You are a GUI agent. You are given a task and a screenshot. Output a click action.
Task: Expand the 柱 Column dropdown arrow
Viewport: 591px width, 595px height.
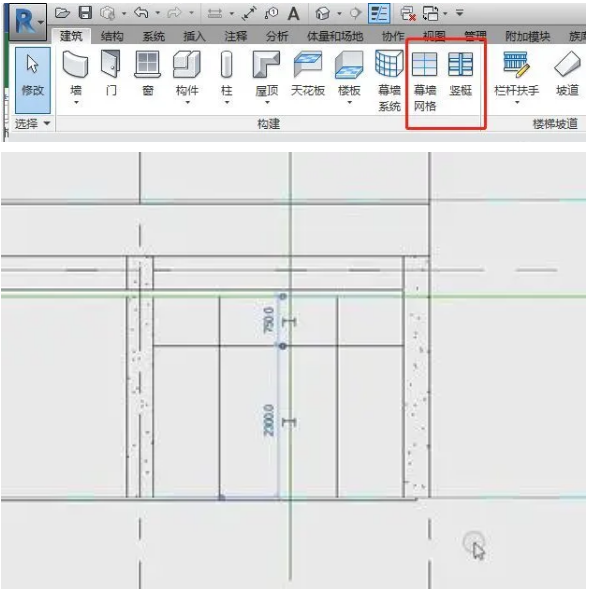pos(227,103)
